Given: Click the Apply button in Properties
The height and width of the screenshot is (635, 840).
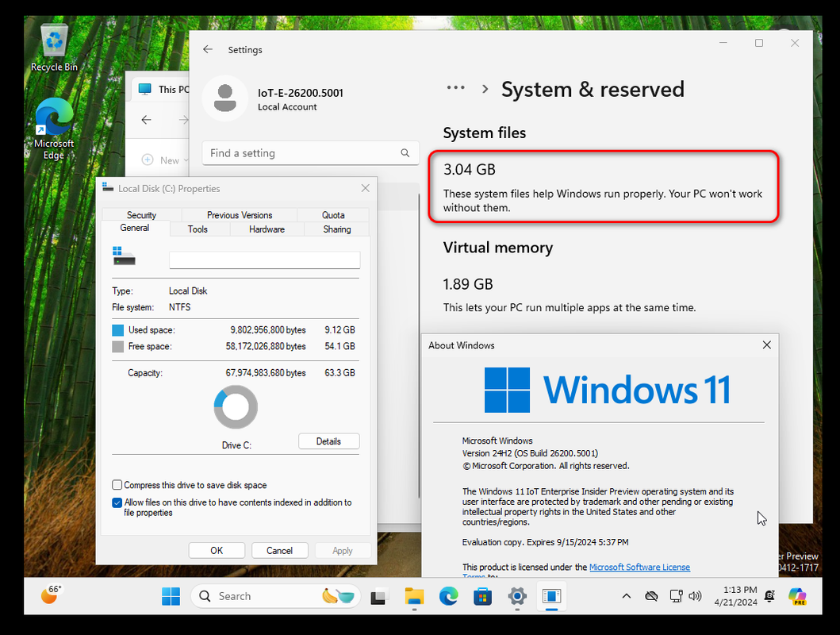Looking at the screenshot, I should pyautogui.click(x=343, y=550).
